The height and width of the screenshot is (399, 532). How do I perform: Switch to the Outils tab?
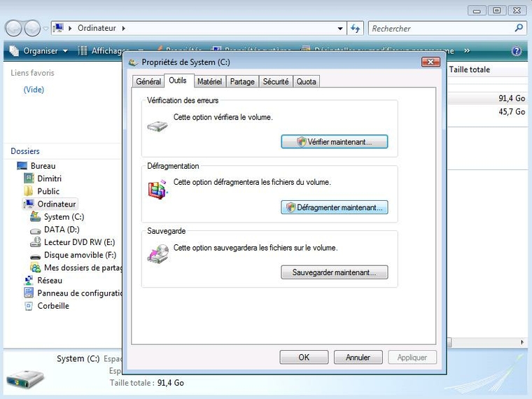click(x=178, y=80)
